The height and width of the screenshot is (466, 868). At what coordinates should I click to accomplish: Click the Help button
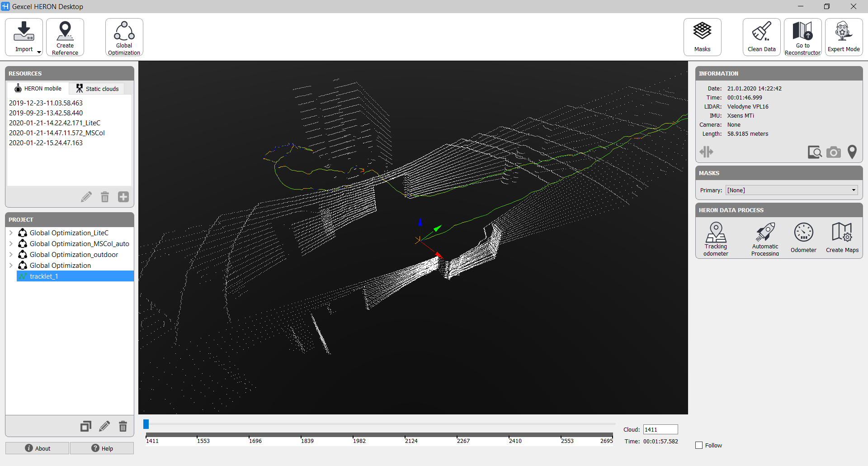102,448
